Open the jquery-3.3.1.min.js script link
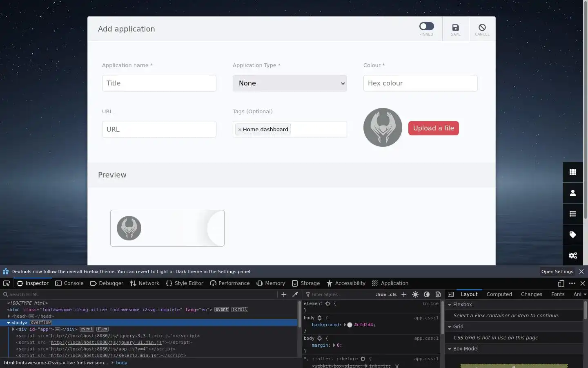The width and height of the screenshot is (588, 368). coord(110,336)
